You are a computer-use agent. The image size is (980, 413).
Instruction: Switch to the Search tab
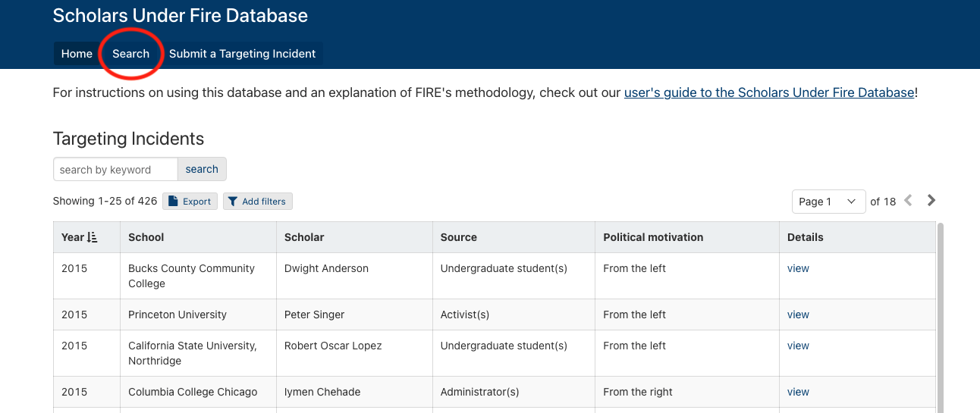point(130,54)
